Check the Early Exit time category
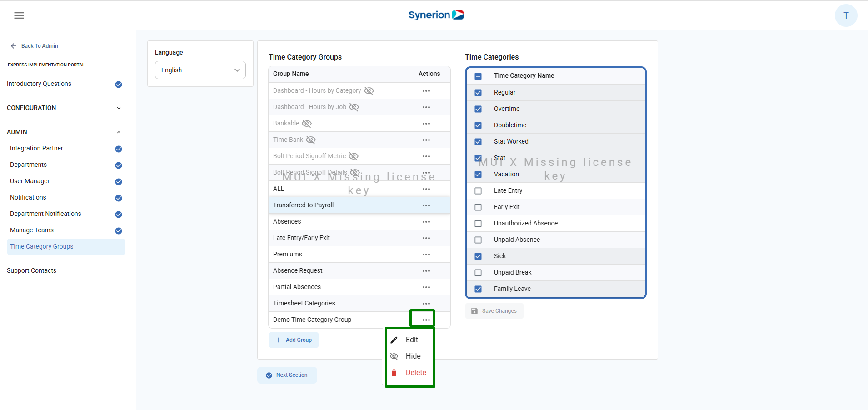The height and width of the screenshot is (410, 868). pyautogui.click(x=478, y=207)
